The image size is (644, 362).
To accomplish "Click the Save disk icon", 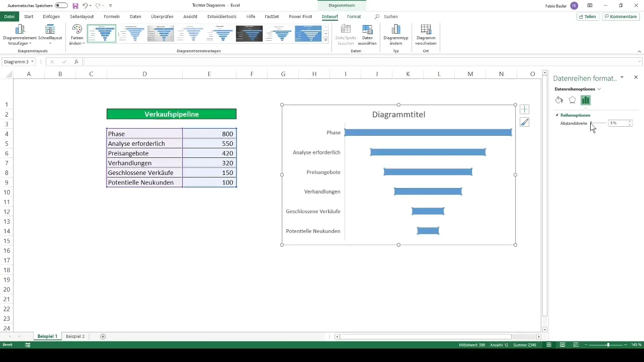I will [75, 6].
